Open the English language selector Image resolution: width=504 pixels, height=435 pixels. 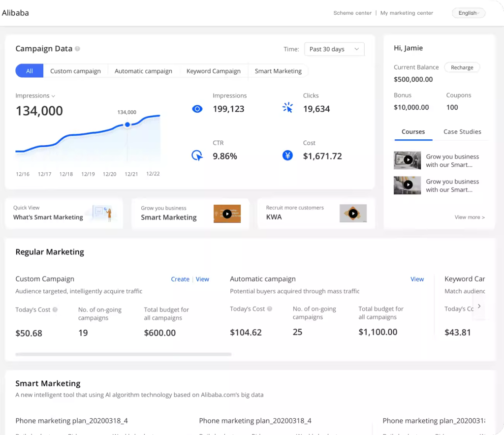pyautogui.click(x=469, y=13)
